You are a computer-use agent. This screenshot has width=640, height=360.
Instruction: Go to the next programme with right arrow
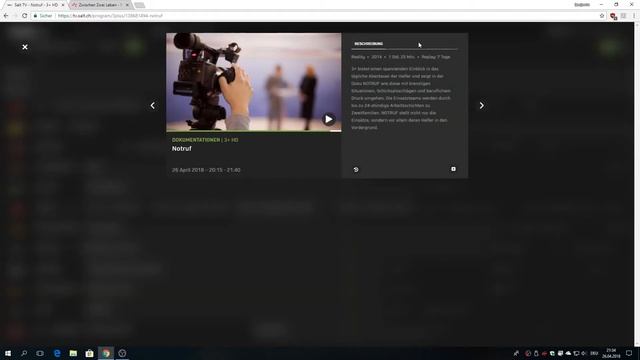(x=482, y=105)
